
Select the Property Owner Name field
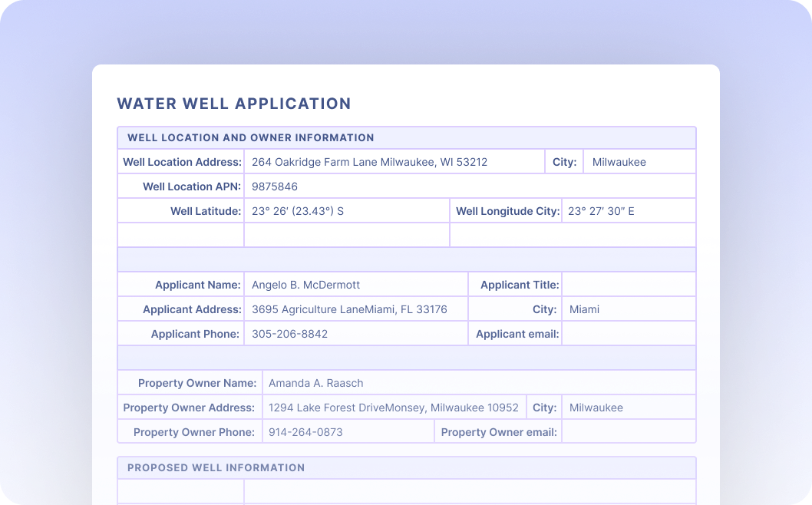[x=478, y=383]
